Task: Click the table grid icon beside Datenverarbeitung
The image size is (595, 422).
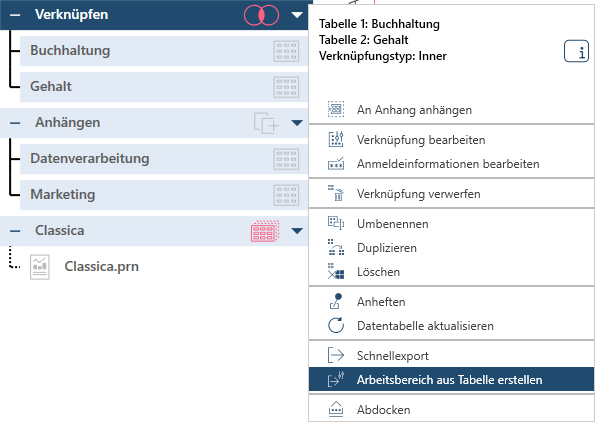Action: [x=286, y=159]
